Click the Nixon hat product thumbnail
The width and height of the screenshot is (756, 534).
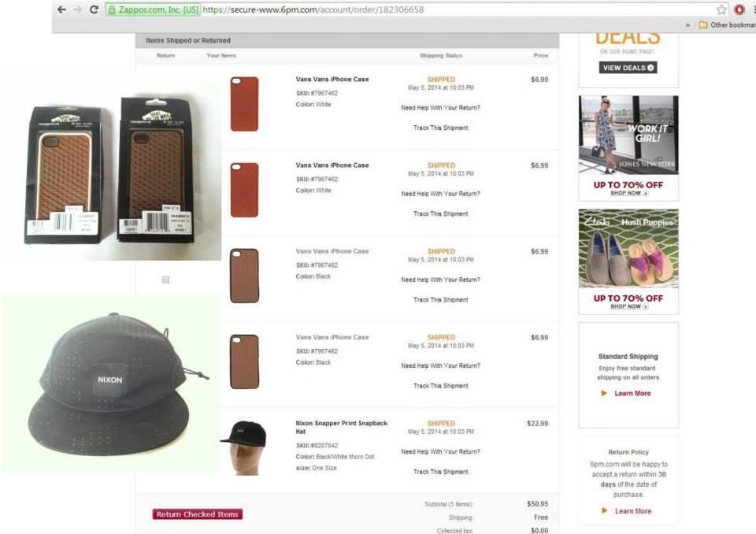(244, 447)
